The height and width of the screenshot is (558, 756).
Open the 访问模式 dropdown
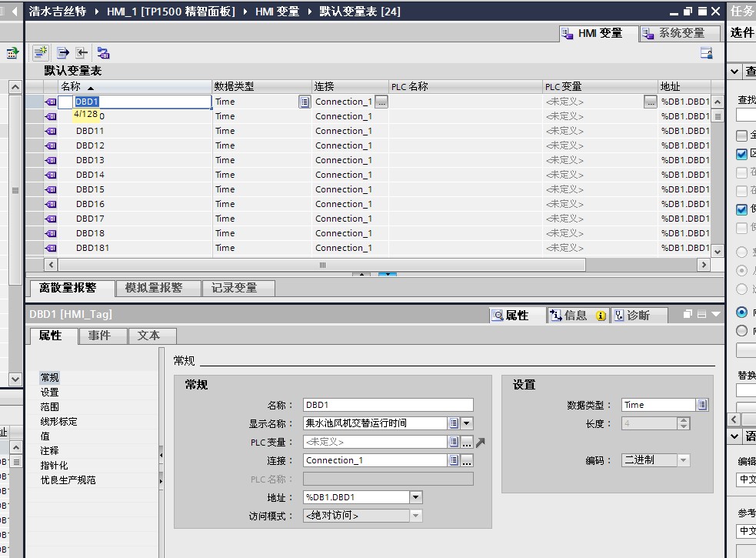click(x=415, y=516)
